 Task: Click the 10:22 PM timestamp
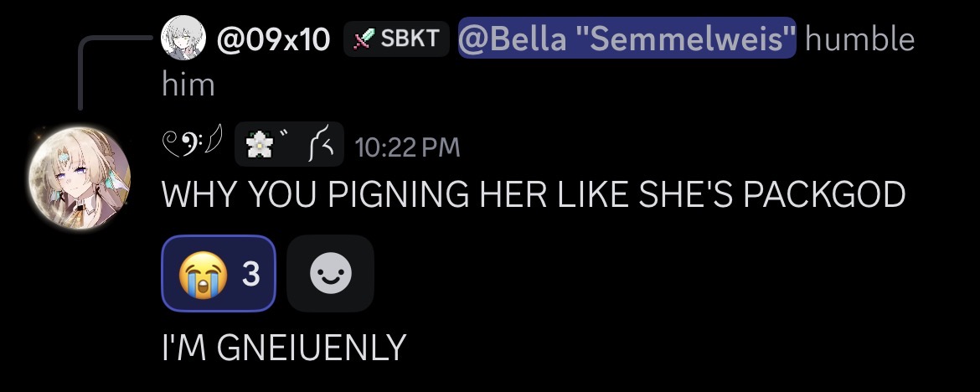coord(407,147)
